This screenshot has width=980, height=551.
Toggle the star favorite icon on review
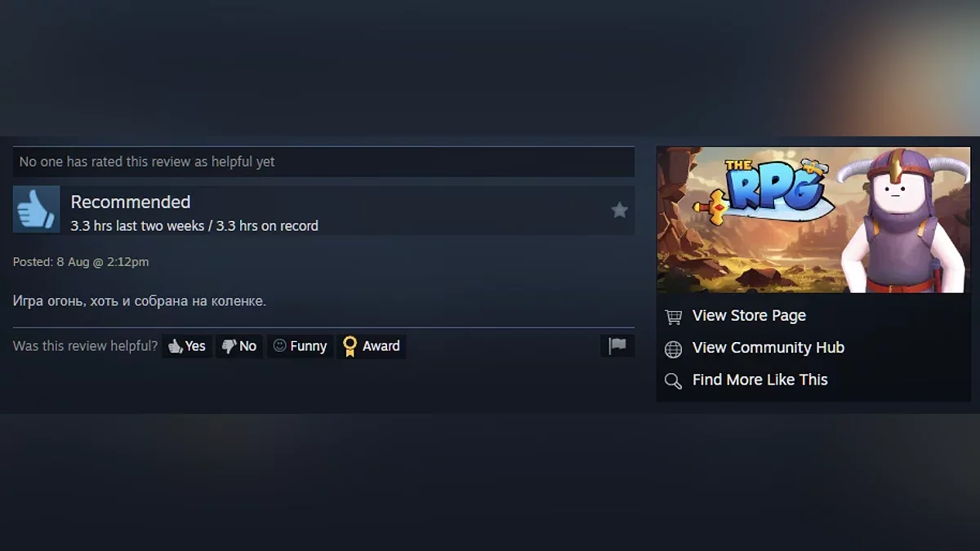tap(620, 211)
